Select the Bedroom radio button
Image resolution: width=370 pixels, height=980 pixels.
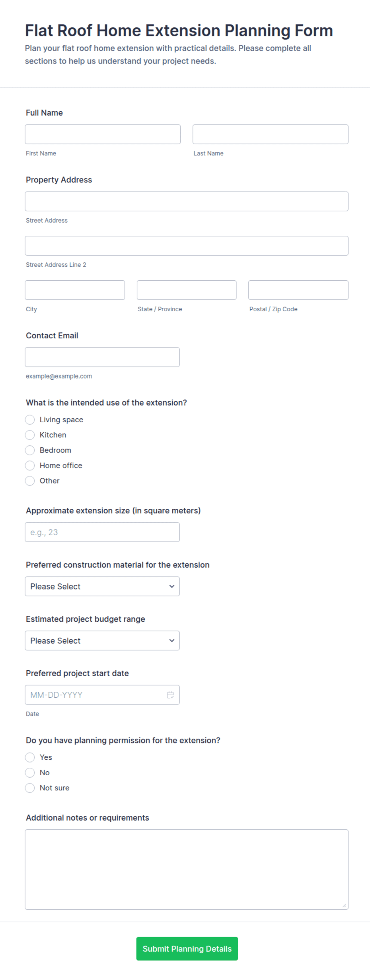(30, 450)
